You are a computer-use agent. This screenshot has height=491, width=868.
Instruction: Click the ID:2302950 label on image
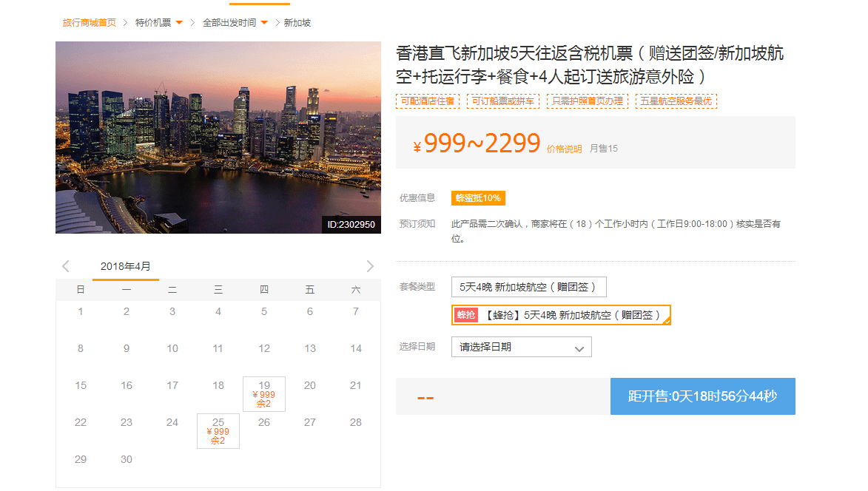(x=351, y=225)
